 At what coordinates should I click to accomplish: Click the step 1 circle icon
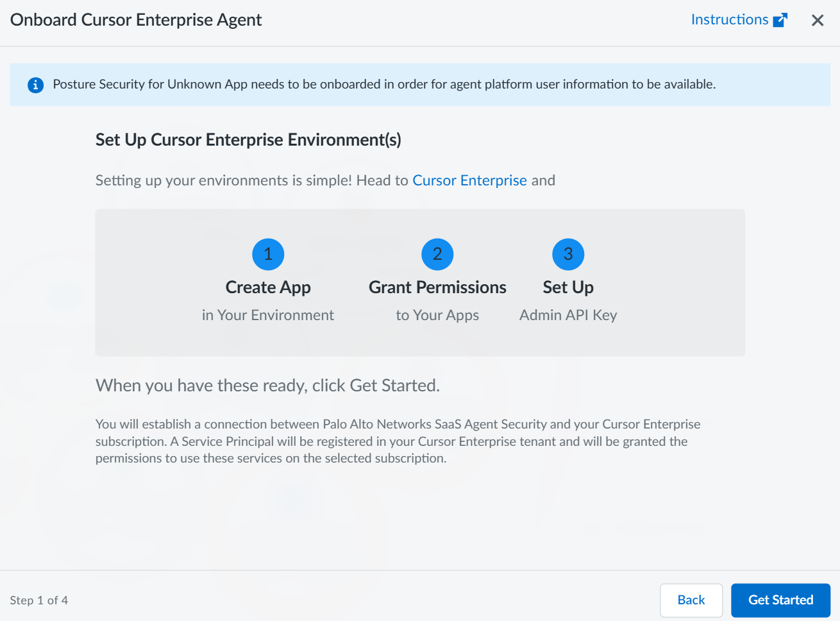tap(268, 254)
